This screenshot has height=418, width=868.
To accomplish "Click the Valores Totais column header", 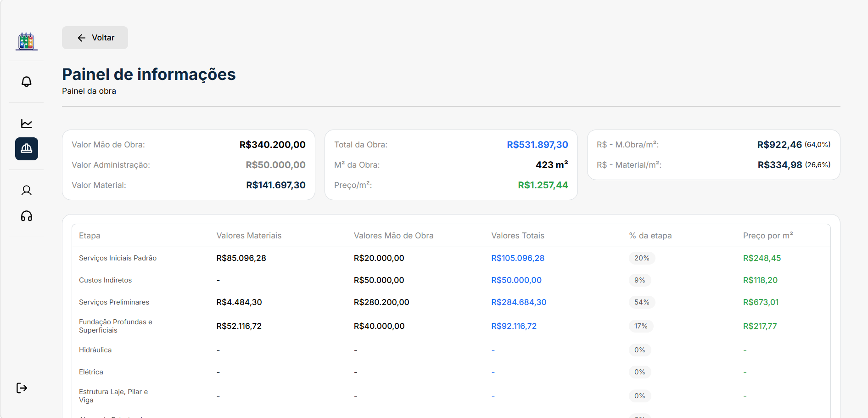I will click(518, 236).
